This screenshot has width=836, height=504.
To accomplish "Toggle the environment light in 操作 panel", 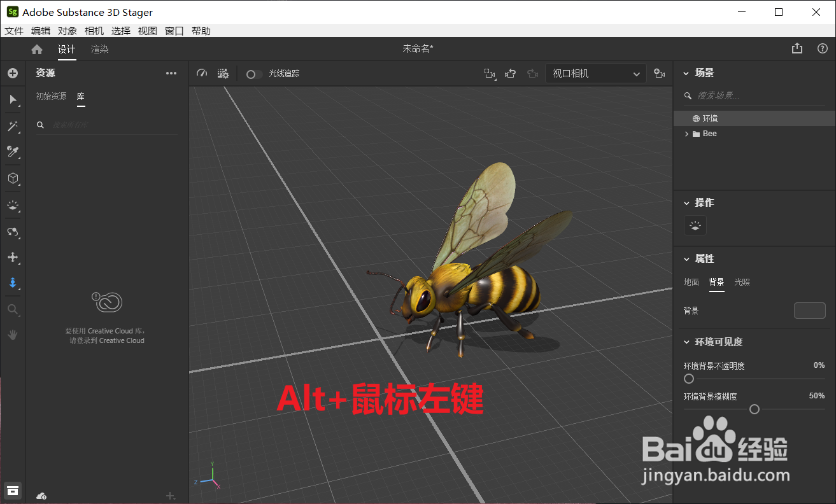I will pos(695,225).
